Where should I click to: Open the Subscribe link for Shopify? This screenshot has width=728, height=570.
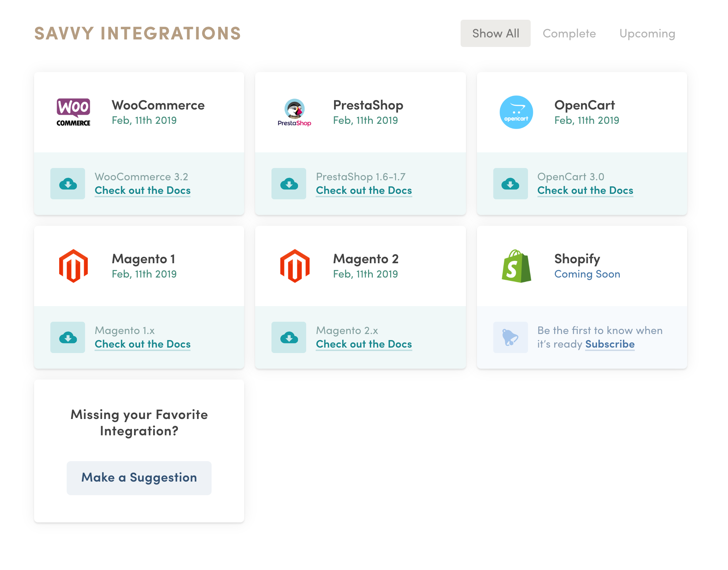pyautogui.click(x=610, y=344)
